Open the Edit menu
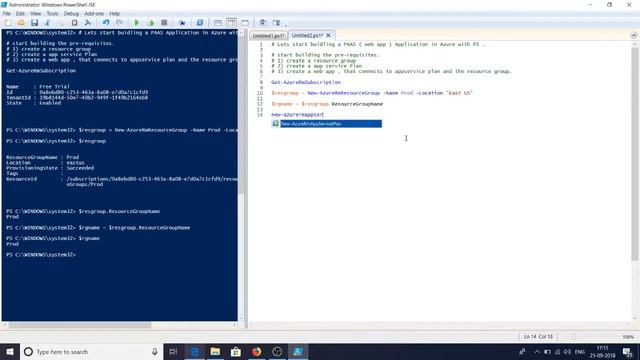The width and height of the screenshot is (640, 360). [20, 13]
